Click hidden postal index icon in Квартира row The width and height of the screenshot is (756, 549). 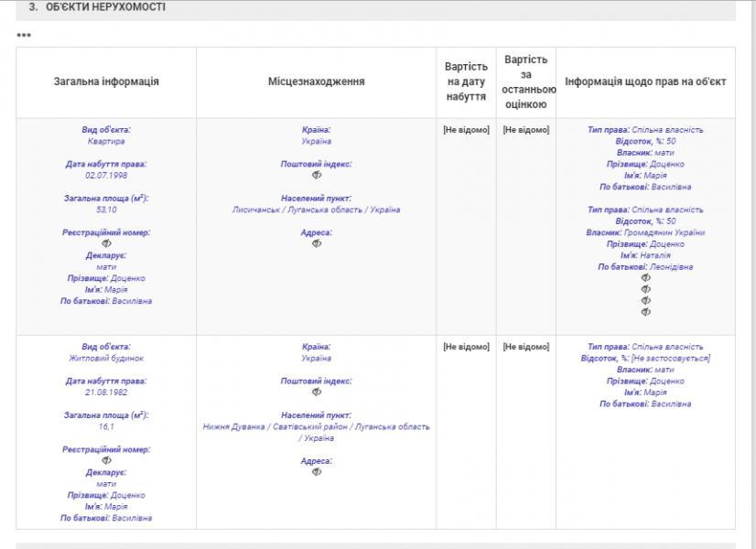317,176
